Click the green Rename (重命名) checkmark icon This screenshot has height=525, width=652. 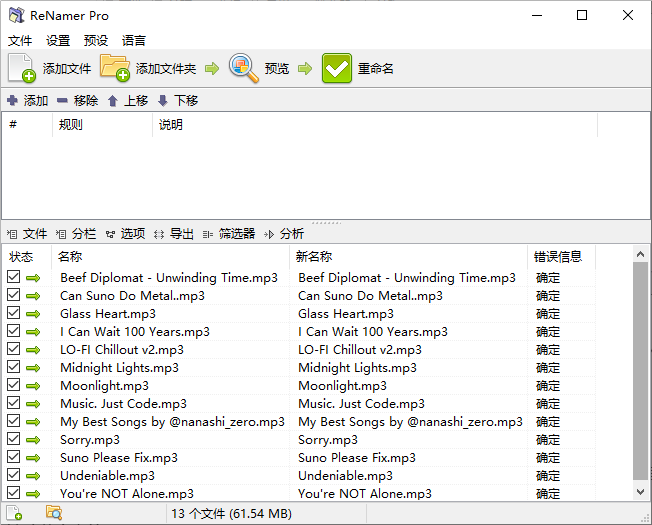(x=336, y=68)
